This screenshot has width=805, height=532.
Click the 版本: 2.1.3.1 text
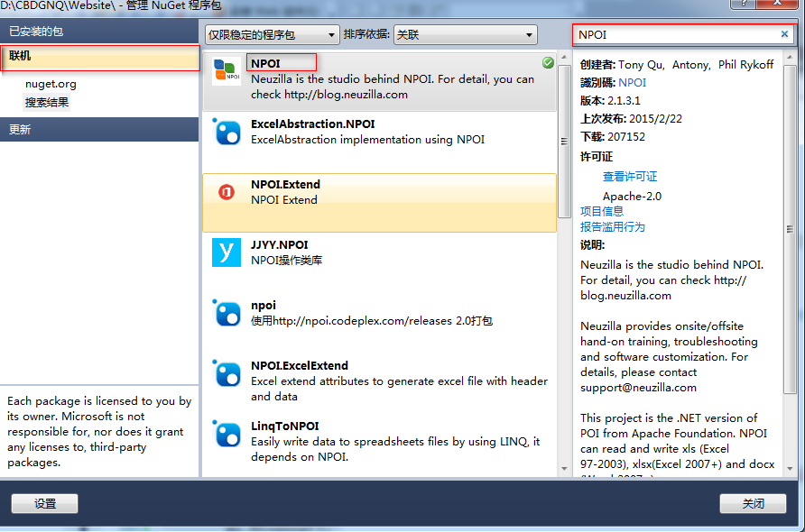tap(610, 101)
